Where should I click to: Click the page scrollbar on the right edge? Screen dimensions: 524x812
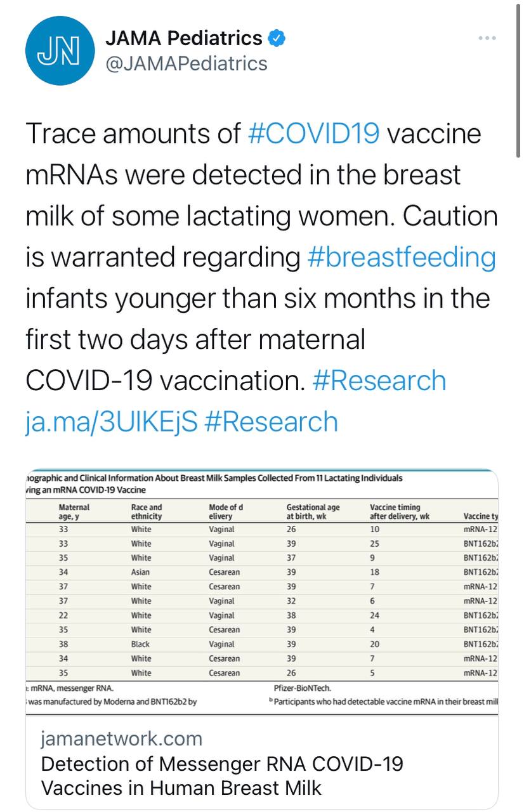click(x=520, y=79)
